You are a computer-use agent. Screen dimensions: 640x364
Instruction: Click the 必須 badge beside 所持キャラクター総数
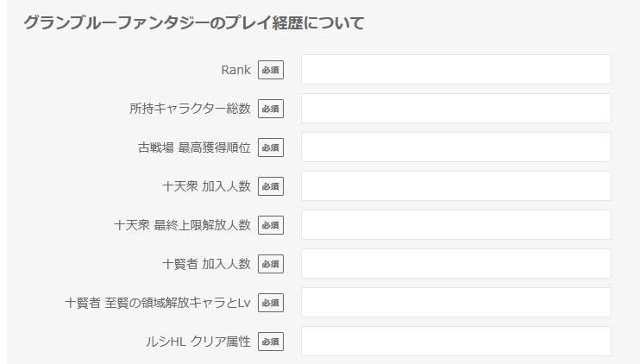(x=271, y=109)
